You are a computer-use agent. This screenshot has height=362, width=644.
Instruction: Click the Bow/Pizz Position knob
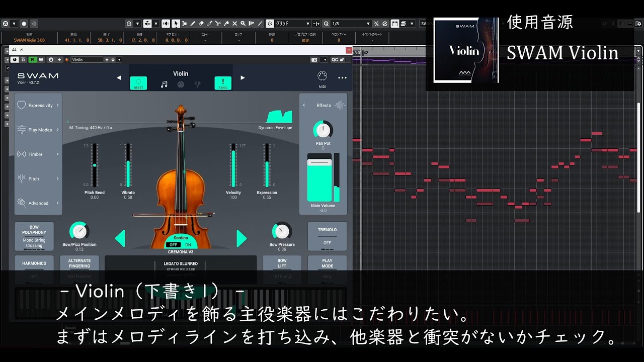(x=79, y=231)
